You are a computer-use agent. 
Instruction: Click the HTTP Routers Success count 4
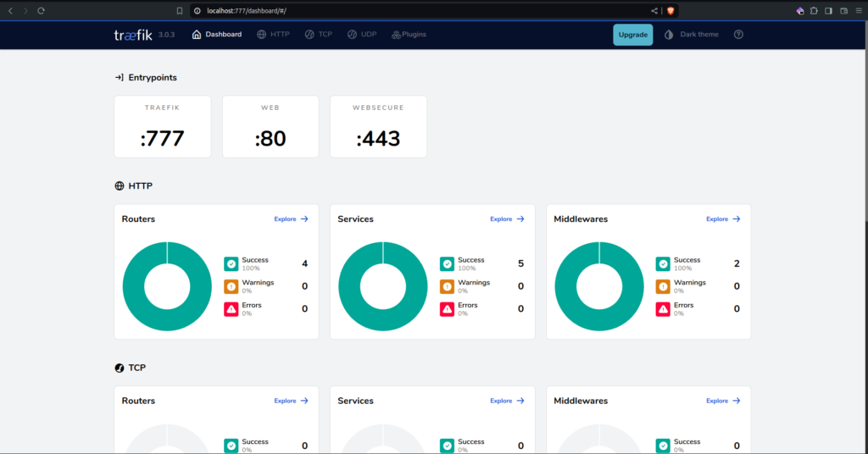(x=304, y=263)
